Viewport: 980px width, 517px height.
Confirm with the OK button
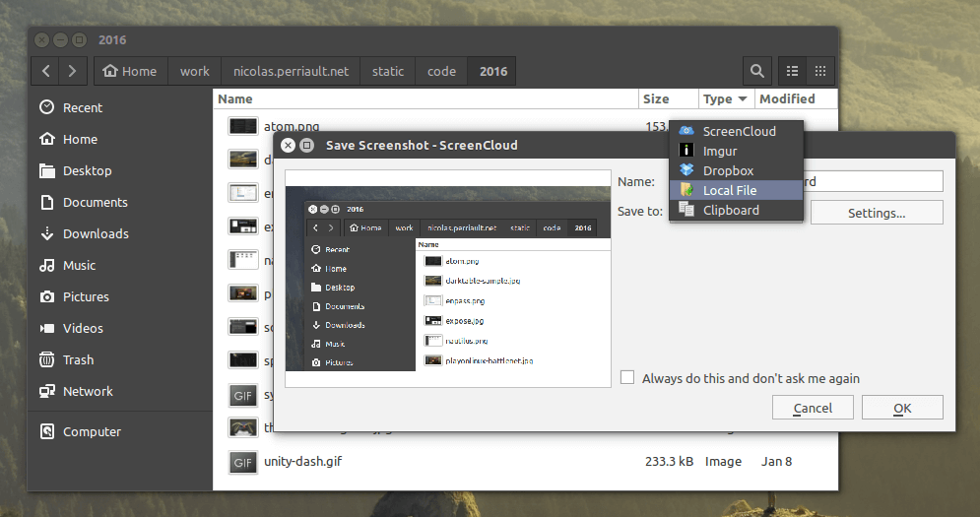(902, 409)
